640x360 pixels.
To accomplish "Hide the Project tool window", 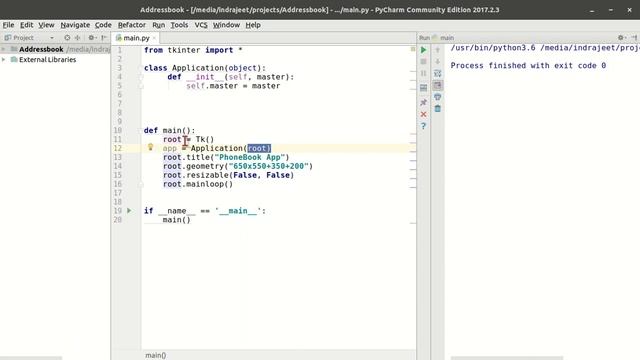I will tap(104, 38).
